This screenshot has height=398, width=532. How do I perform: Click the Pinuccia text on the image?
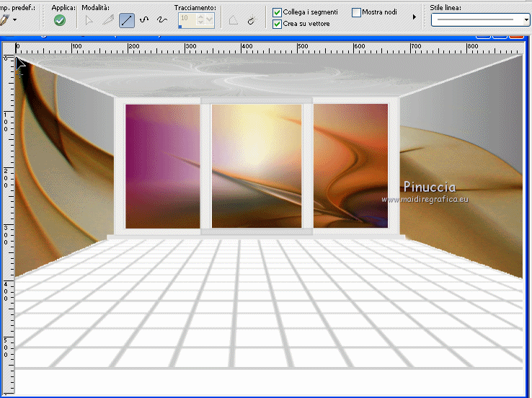[429, 187]
